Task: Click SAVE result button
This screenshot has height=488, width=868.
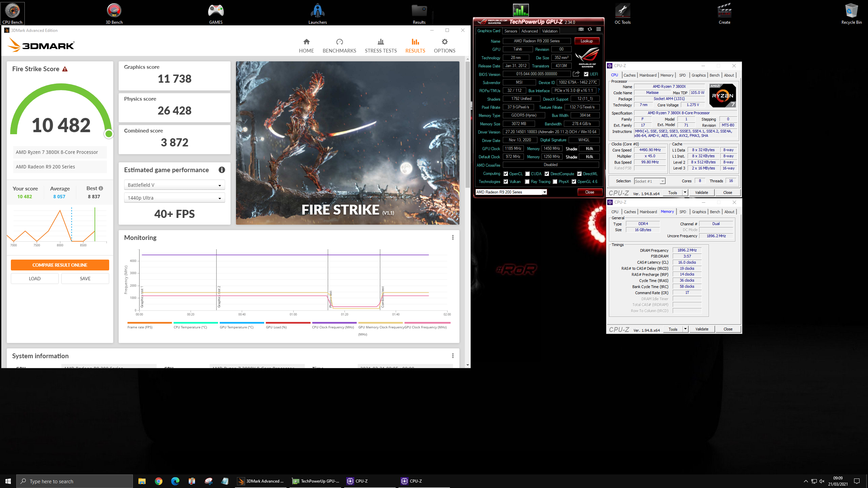Action: point(85,279)
